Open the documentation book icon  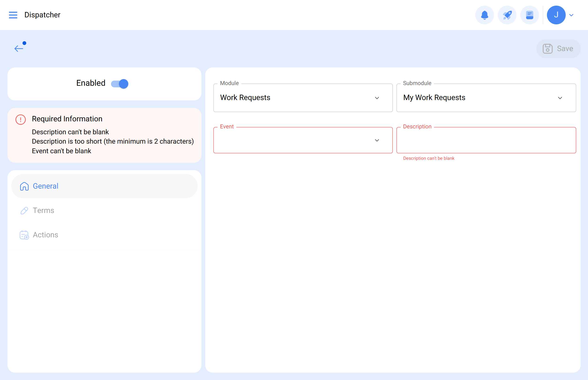pyautogui.click(x=529, y=15)
